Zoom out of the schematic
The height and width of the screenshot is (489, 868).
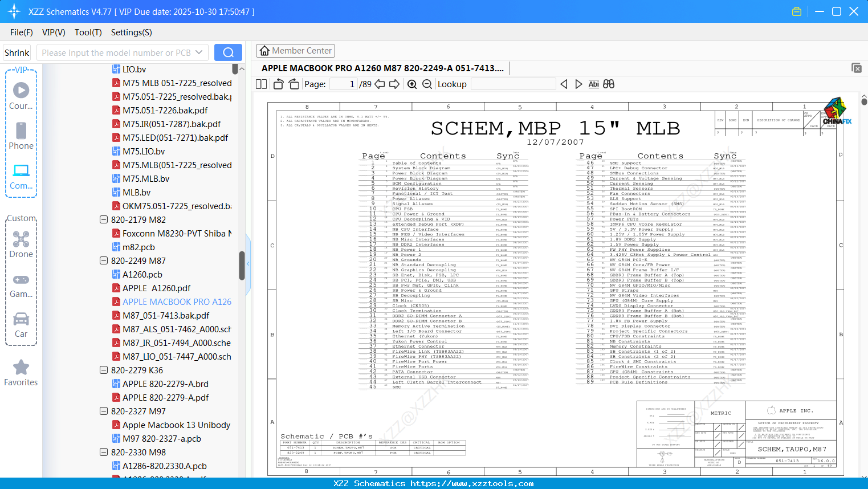427,84
